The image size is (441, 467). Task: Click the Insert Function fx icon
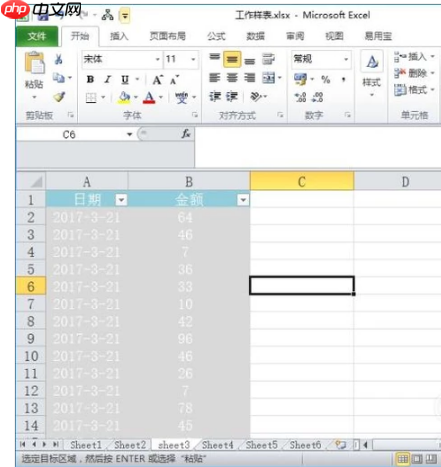click(x=186, y=134)
